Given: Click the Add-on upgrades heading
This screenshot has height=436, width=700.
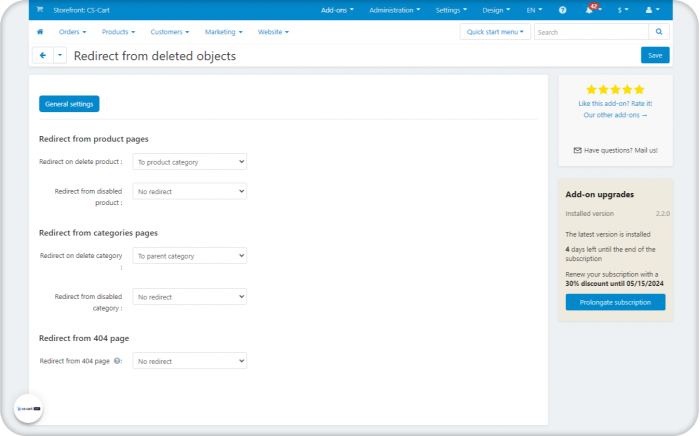Looking at the screenshot, I should click(x=600, y=195).
